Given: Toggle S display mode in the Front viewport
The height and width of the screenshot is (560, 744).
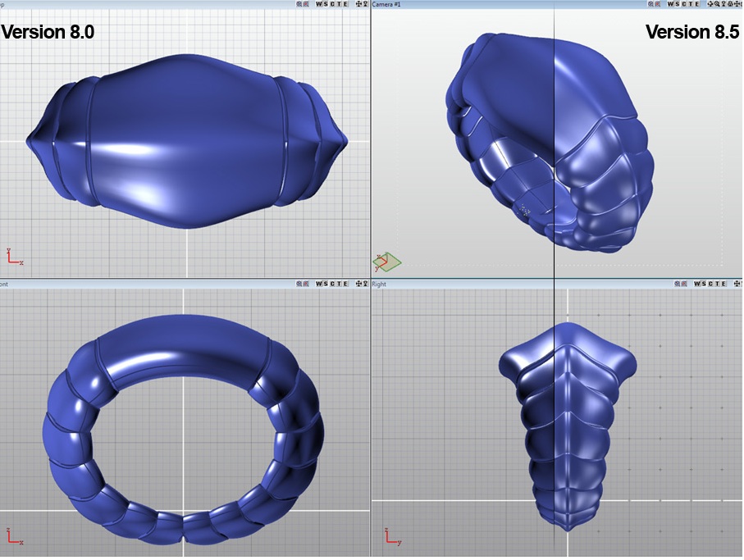Looking at the screenshot, I should click(x=326, y=284).
